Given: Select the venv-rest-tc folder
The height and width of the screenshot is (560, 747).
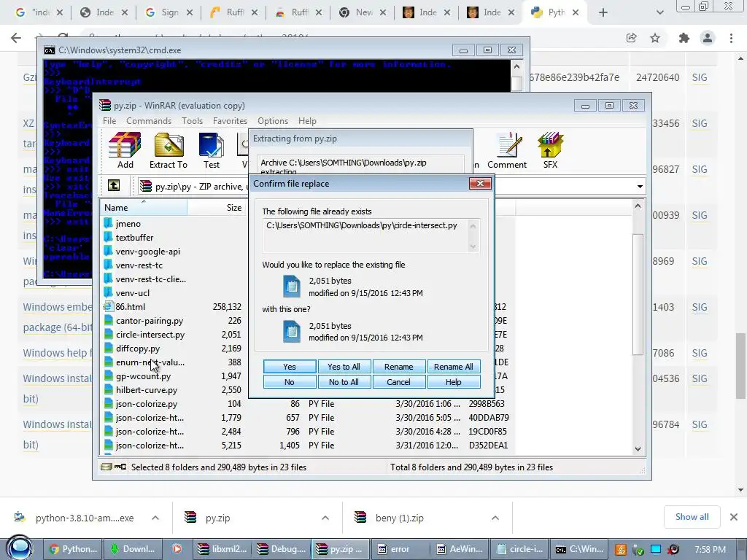Looking at the screenshot, I should (x=139, y=265).
